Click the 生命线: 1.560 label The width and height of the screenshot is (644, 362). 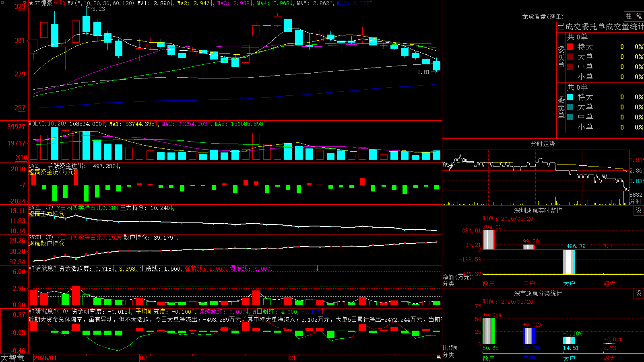point(161,268)
